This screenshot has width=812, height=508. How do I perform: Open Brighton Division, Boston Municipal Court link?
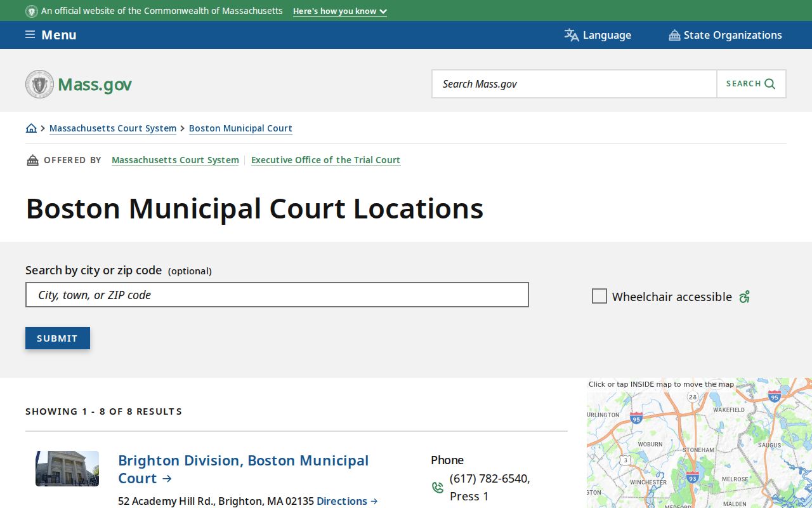point(244,469)
